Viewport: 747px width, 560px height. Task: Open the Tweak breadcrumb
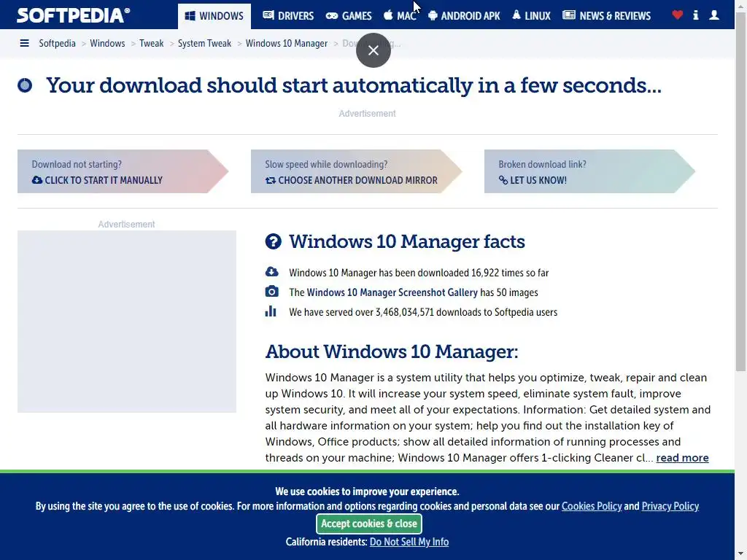152,43
